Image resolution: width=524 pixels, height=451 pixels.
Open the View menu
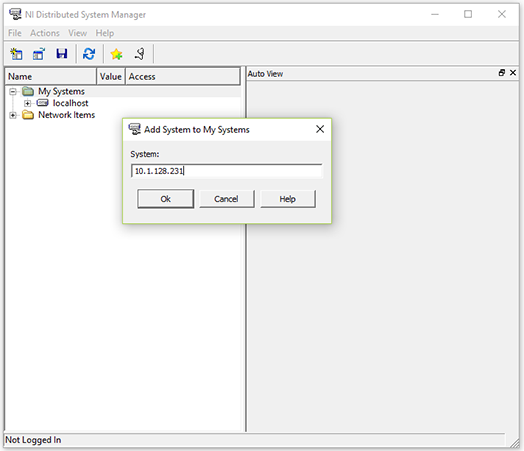pos(78,33)
